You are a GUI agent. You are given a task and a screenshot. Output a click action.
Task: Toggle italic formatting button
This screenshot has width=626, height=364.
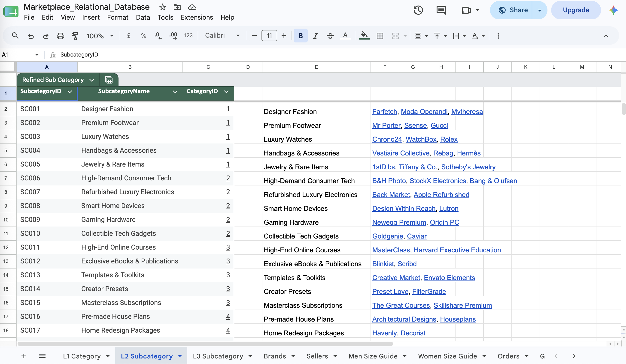pyautogui.click(x=315, y=36)
